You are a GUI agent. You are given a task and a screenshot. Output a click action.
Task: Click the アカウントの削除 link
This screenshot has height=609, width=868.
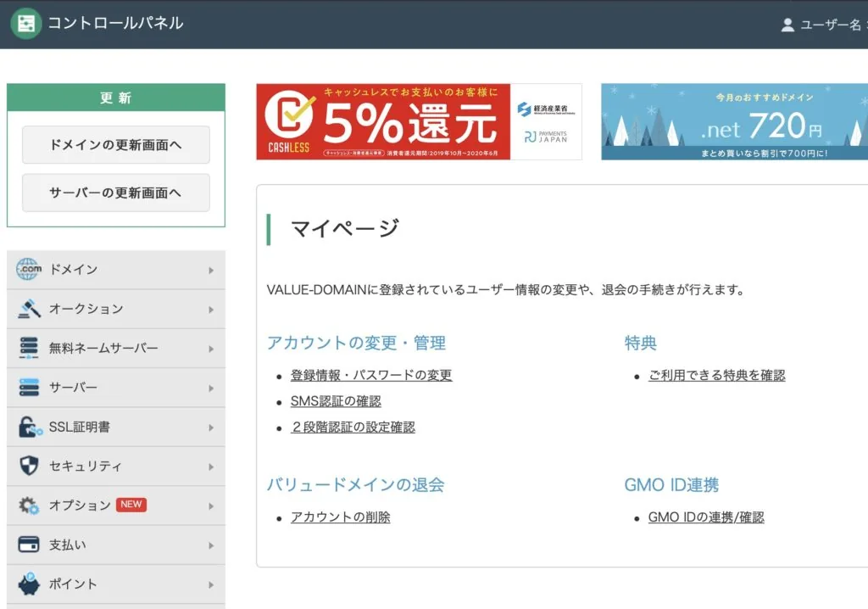click(341, 517)
